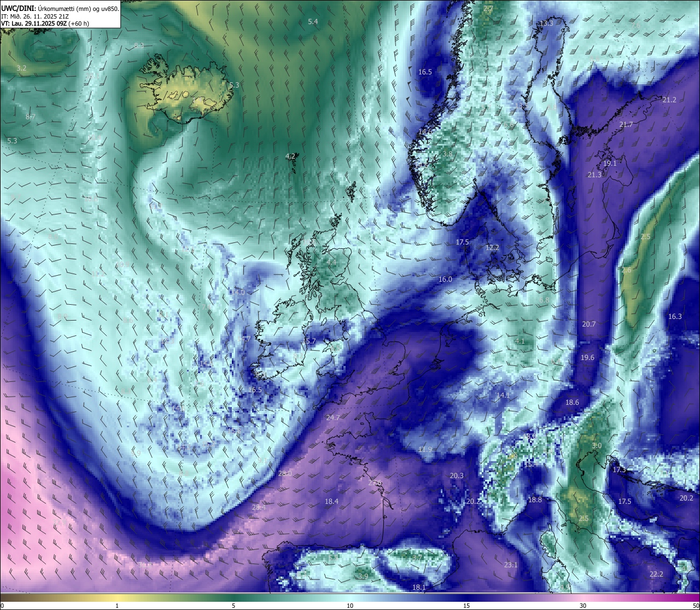Click the 'VT: Lau. 29.11.2025 09Z (+60 h)' line
The width and height of the screenshot is (700, 610).
pyautogui.click(x=45, y=24)
